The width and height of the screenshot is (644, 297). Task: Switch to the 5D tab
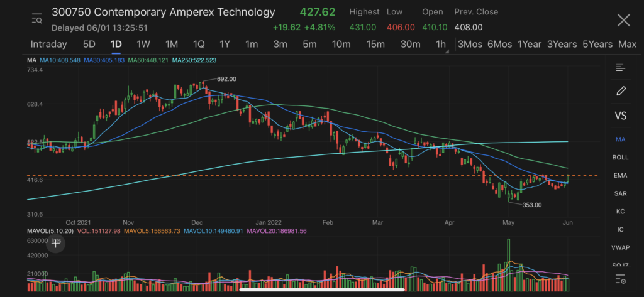pos(89,45)
